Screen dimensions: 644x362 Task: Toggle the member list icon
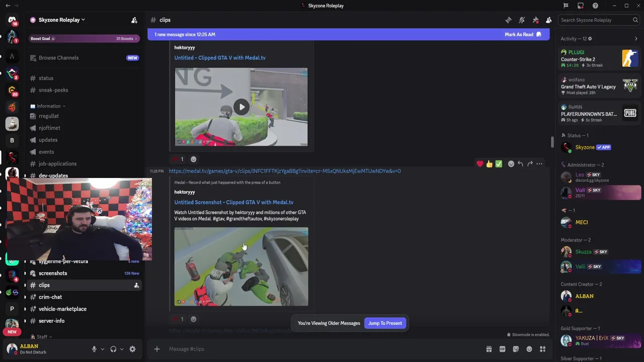pyautogui.click(x=549, y=20)
